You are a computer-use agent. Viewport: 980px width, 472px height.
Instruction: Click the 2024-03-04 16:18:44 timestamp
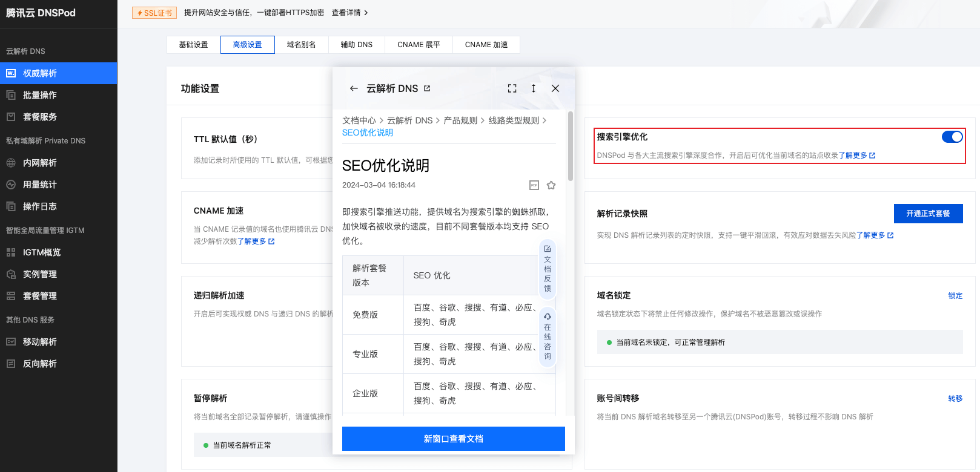click(379, 185)
